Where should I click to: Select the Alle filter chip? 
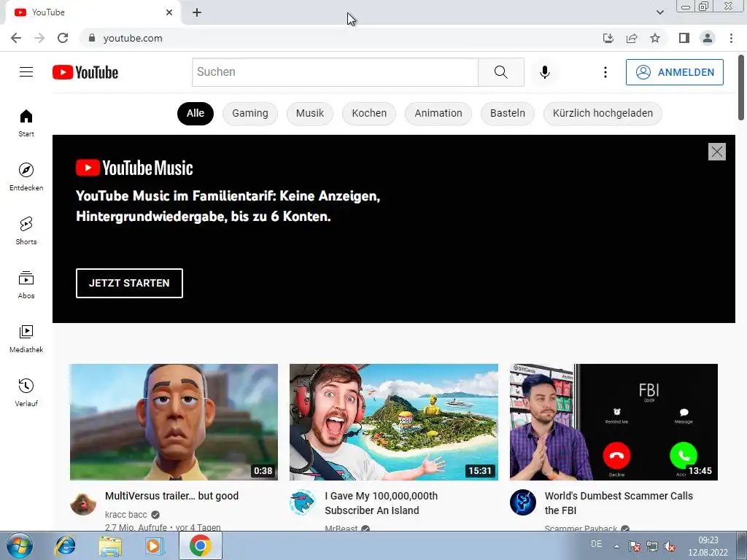pos(196,113)
